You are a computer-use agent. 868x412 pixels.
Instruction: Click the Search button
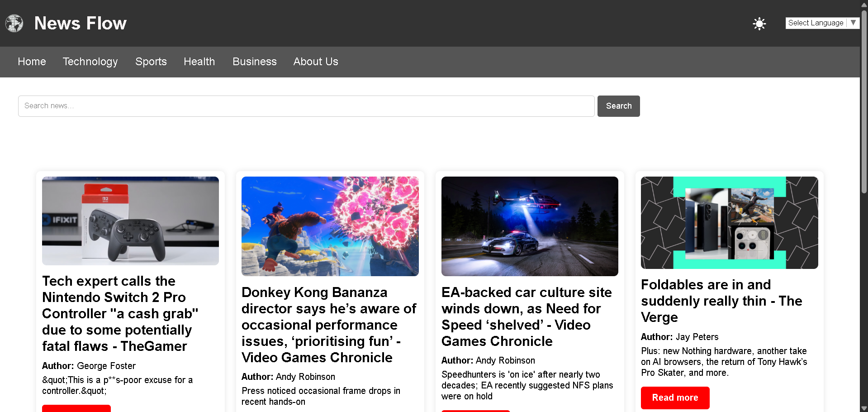click(x=619, y=106)
